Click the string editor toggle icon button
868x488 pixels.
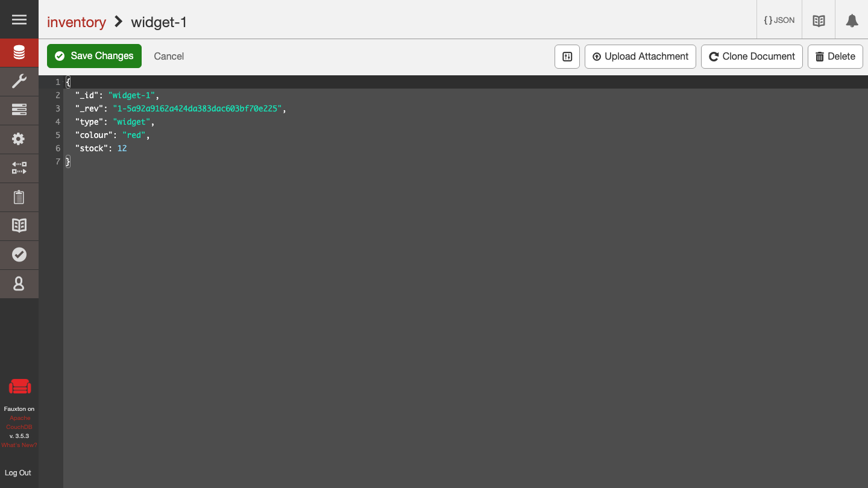coord(567,57)
